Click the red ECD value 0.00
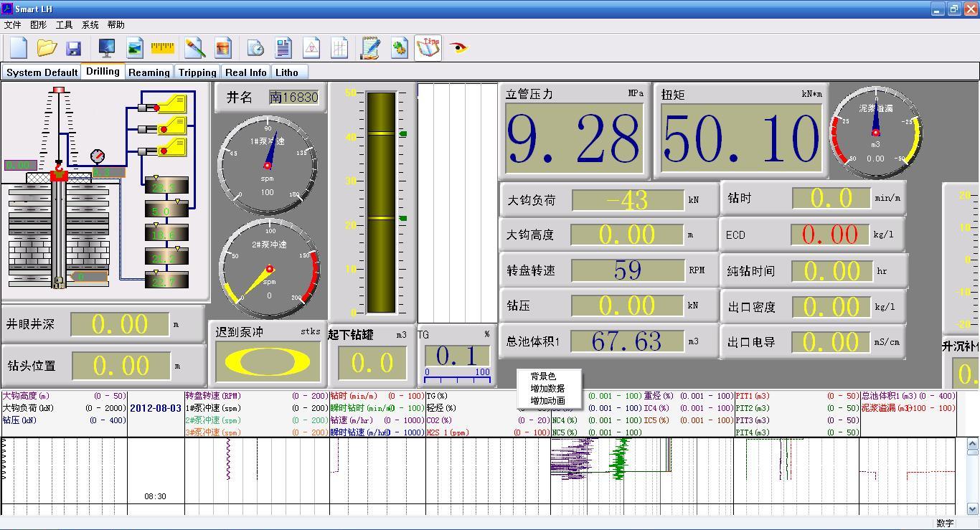The image size is (980, 530). click(831, 235)
